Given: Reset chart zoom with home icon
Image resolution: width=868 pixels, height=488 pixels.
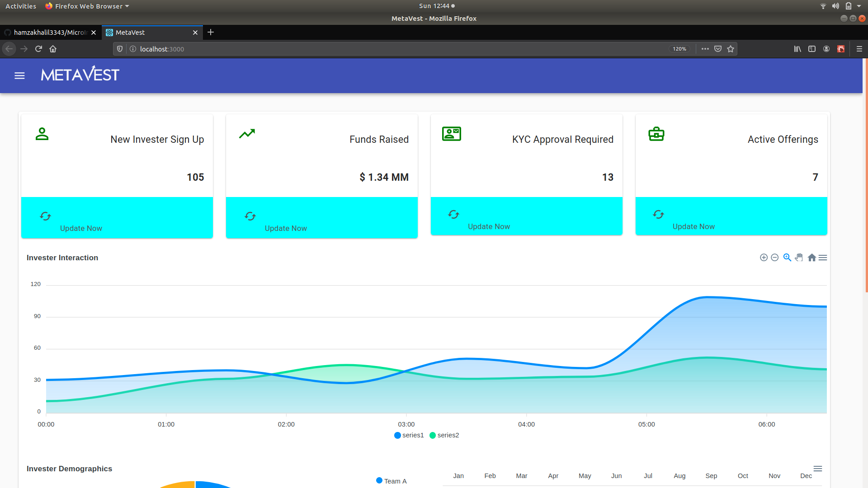Looking at the screenshot, I should (811, 258).
